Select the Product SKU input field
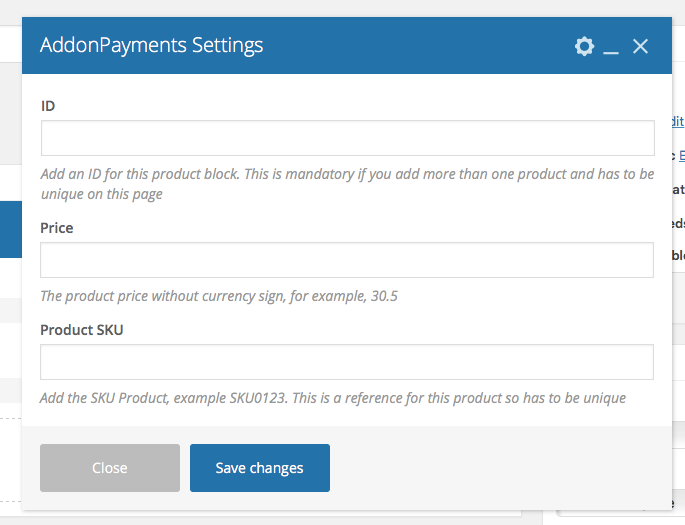685x525 pixels. [347, 362]
